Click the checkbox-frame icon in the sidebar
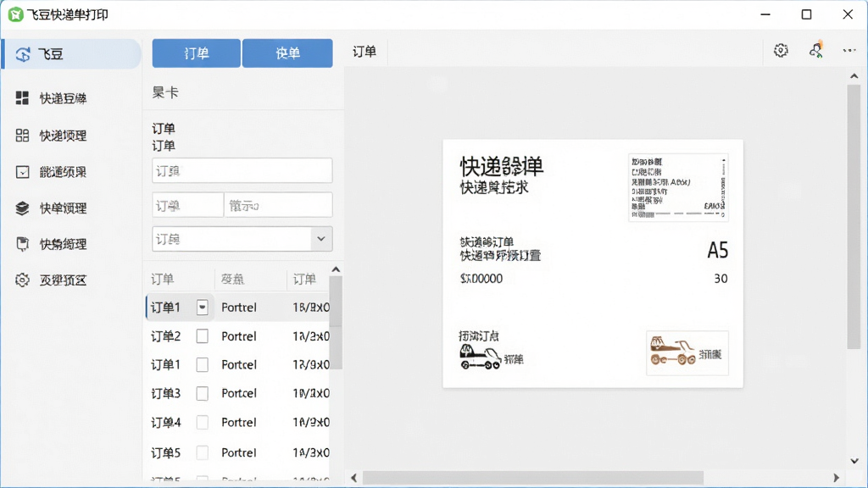Viewport: 868px width, 488px height. [x=22, y=172]
